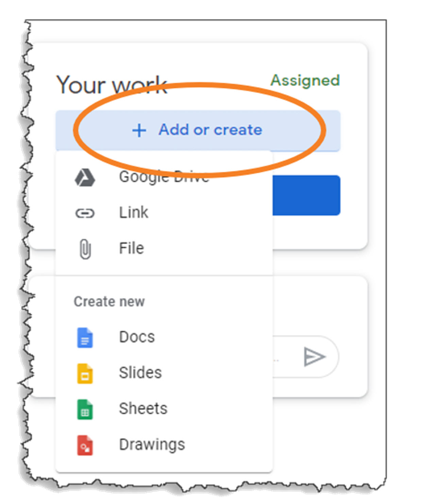This screenshot has width=425, height=504.
Task: Create a new Drawings file
Action: (164, 445)
